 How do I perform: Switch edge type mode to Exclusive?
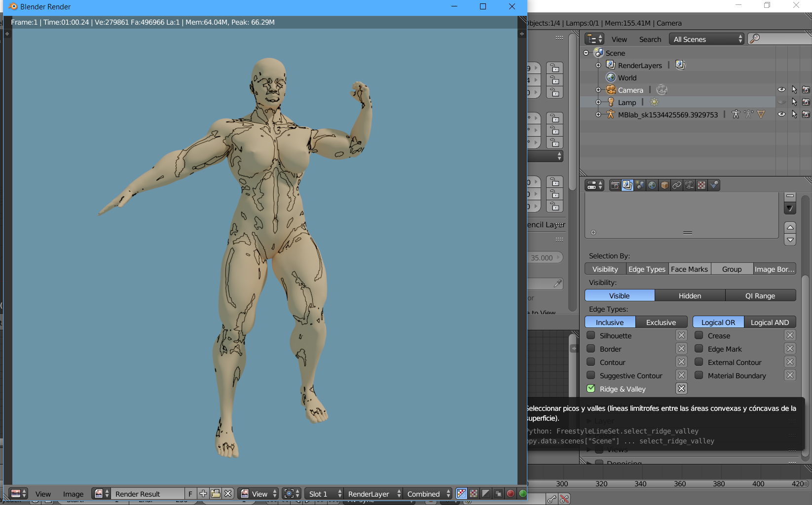[661, 323]
